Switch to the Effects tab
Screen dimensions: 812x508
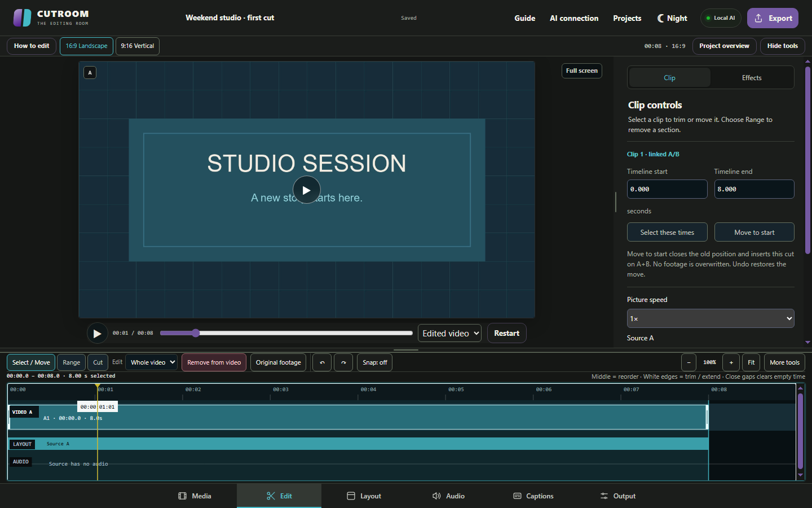(x=752, y=78)
